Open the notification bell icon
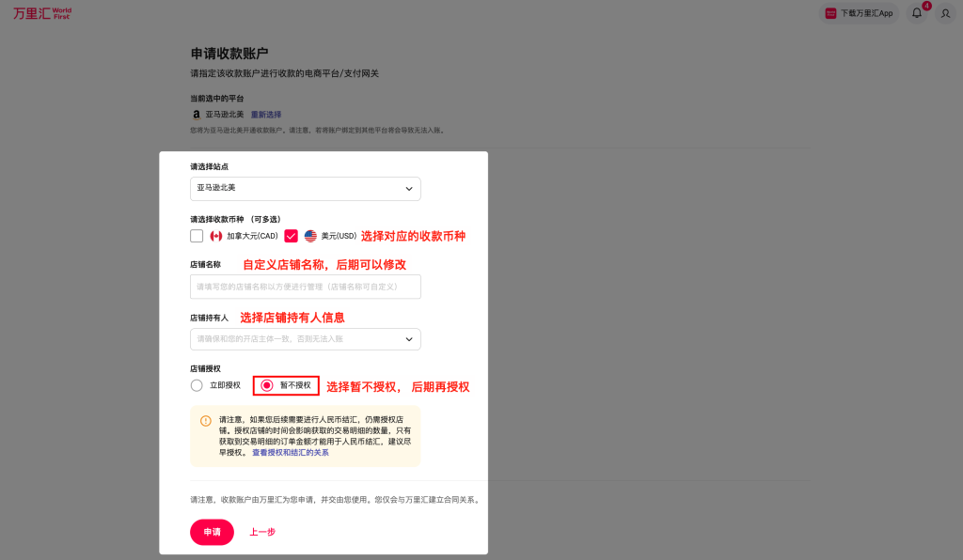Image resolution: width=963 pixels, height=560 pixels. [x=917, y=13]
